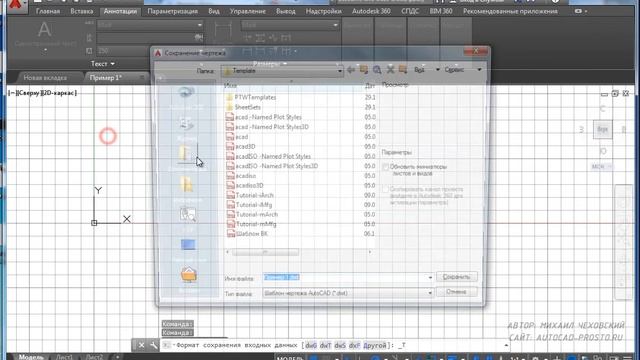The image size is (640, 360).
Task: Select the Tutorial-iArch template
Action: click(x=255, y=195)
